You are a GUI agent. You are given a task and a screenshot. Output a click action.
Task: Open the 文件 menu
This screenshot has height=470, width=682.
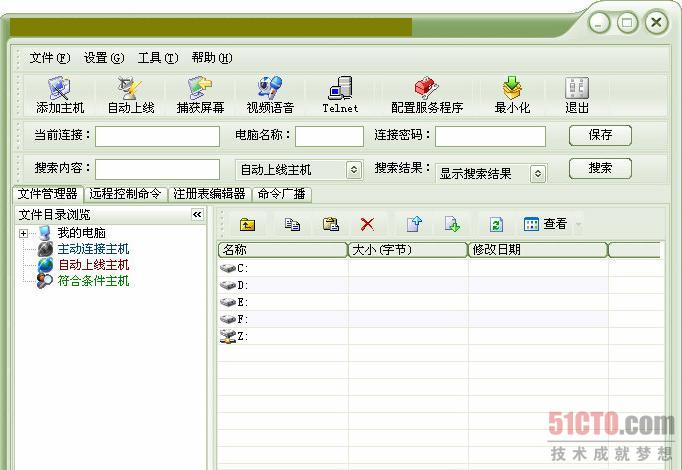coord(50,58)
